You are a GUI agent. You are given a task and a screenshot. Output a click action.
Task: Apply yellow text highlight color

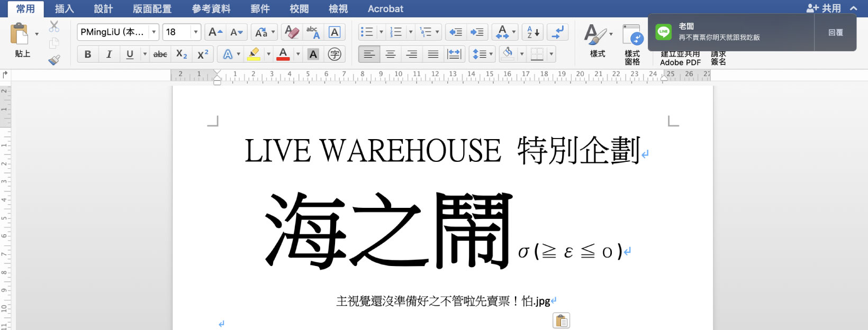coord(254,54)
